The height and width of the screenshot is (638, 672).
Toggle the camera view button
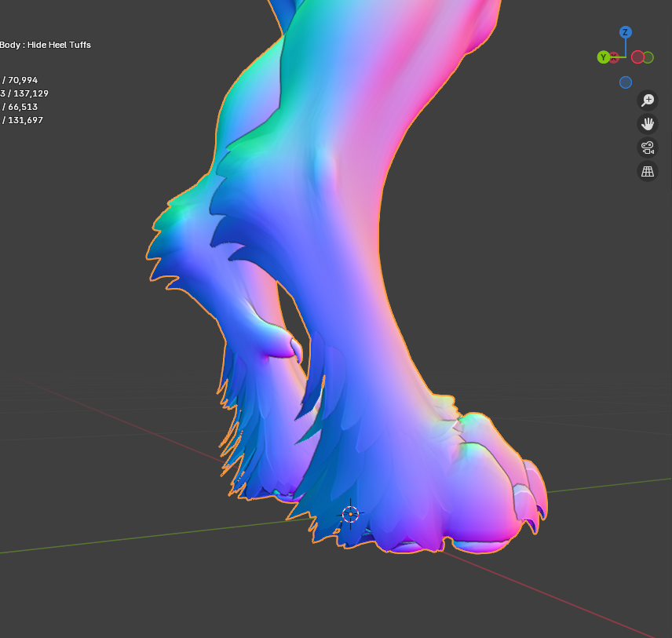tap(648, 148)
